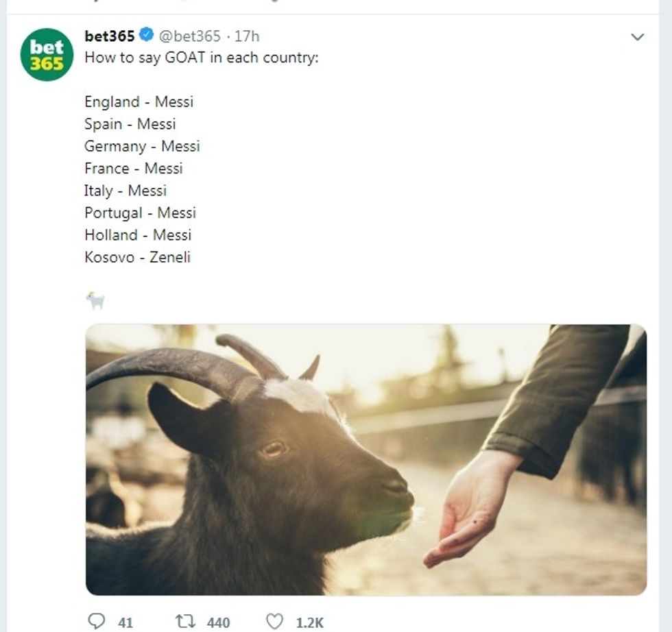Image resolution: width=672 pixels, height=632 pixels.
Task: Open the bet365 display name link
Action: 110,36
